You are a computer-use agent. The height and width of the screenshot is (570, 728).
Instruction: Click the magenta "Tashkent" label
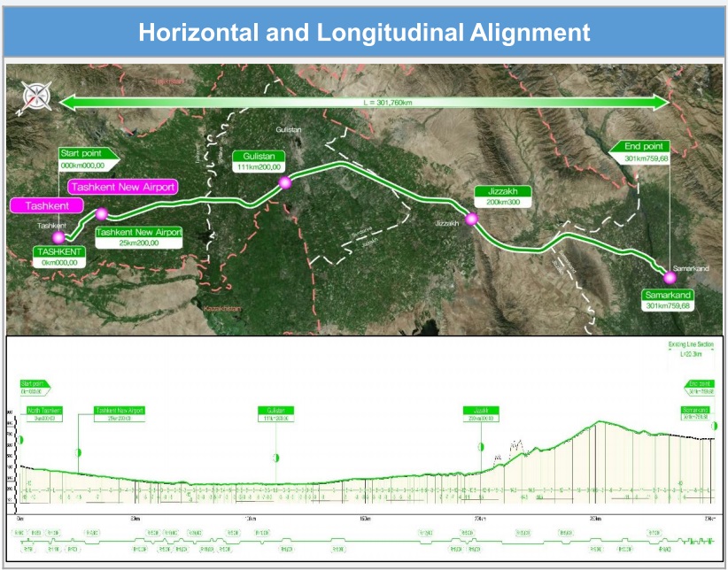47,205
